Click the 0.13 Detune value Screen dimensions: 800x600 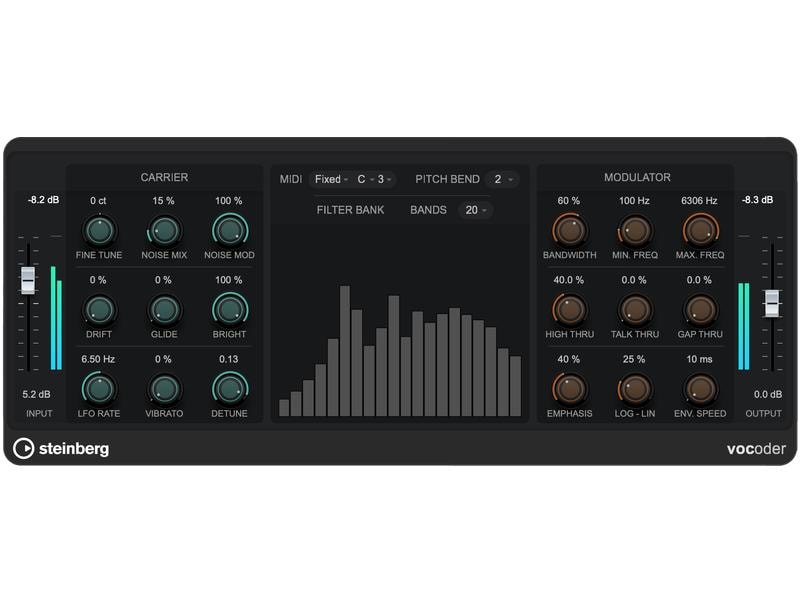point(229,359)
